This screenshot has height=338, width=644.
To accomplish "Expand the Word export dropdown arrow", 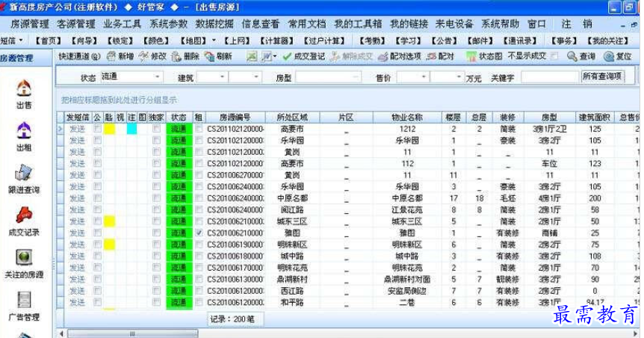I will click(275, 56).
